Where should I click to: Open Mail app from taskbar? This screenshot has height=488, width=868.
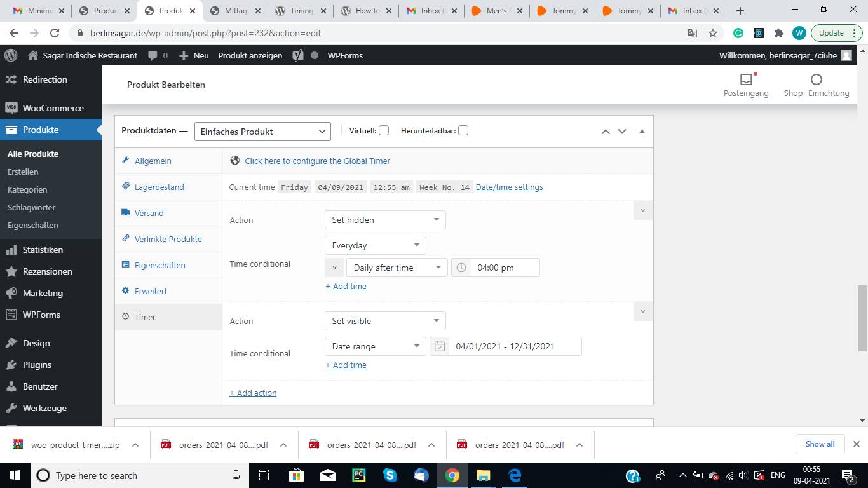coord(328,475)
